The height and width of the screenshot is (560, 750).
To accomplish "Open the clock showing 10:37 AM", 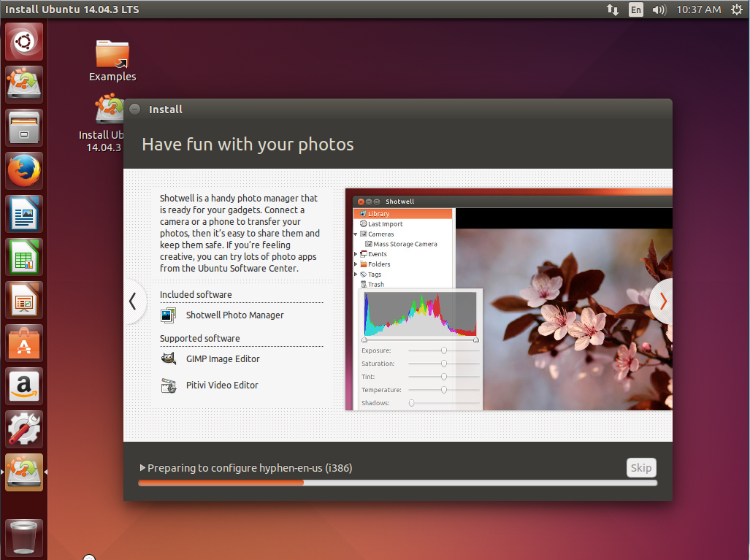I will (698, 9).
